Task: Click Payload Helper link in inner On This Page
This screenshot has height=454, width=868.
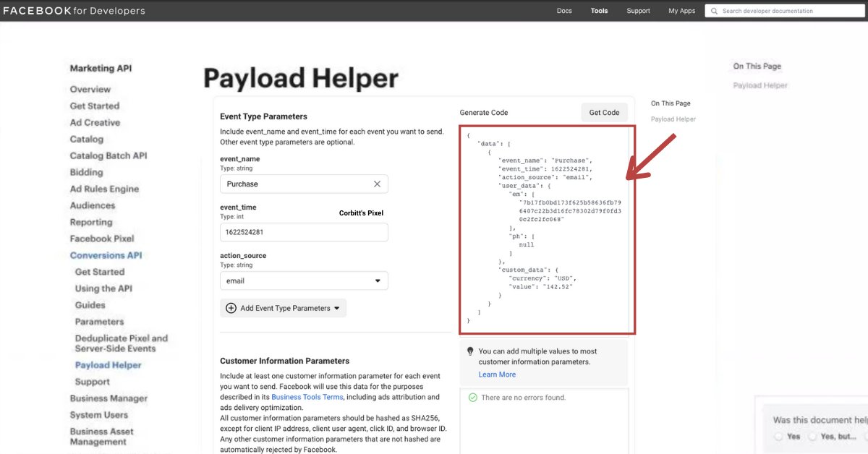Action: click(x=673, y=119)
